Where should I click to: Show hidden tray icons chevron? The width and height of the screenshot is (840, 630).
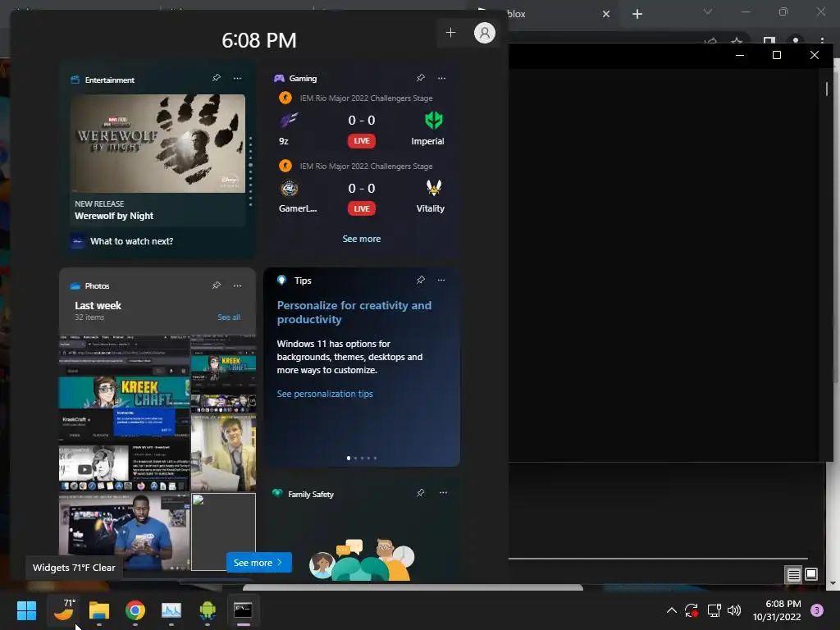[x=671, y=610]
